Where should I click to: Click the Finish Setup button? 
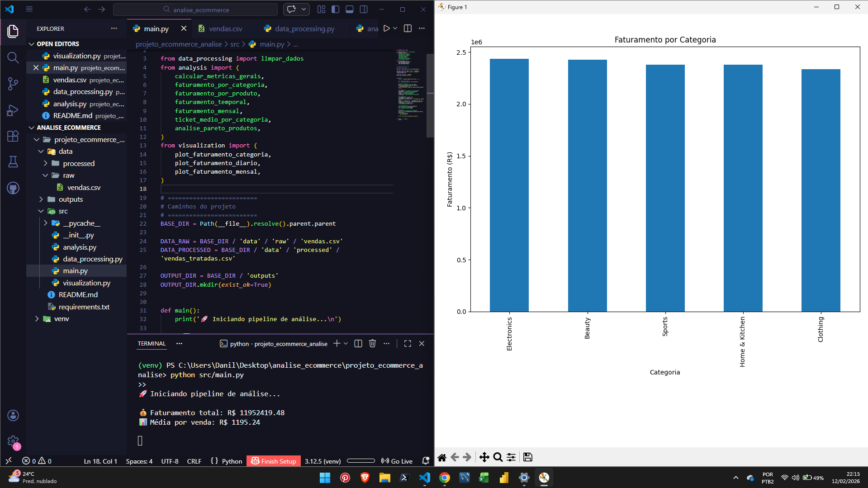click(x=274, y=461)
